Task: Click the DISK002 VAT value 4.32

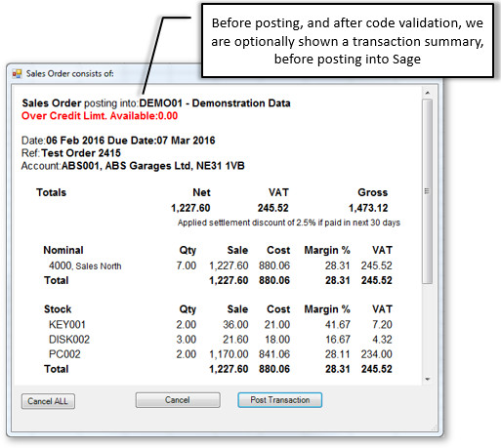Action: coord(382,340)
